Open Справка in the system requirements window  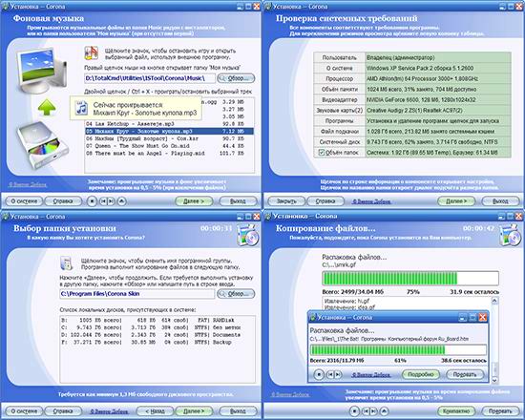tap(325, 201)
